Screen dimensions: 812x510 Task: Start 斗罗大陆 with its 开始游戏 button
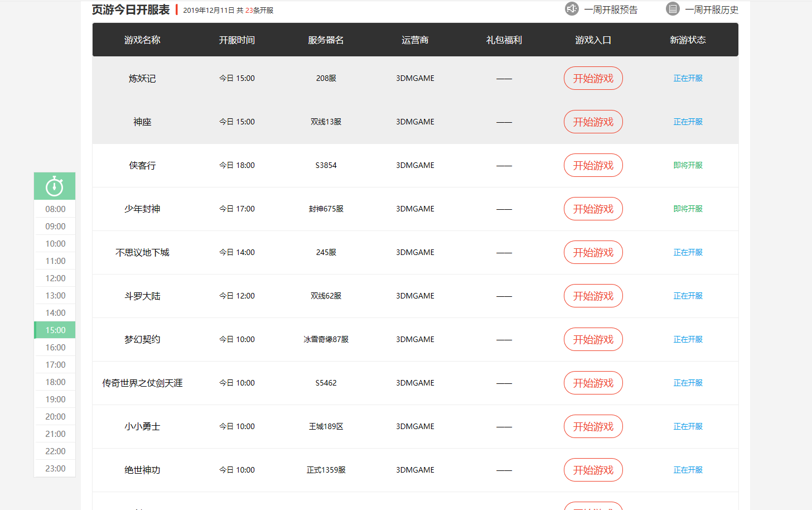(593, 296)
